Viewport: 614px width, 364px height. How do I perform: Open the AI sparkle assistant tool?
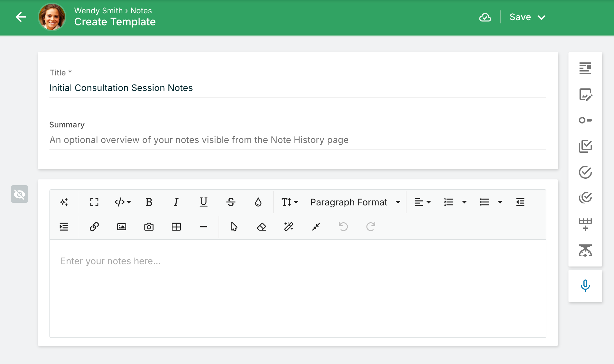coord(64,202)
